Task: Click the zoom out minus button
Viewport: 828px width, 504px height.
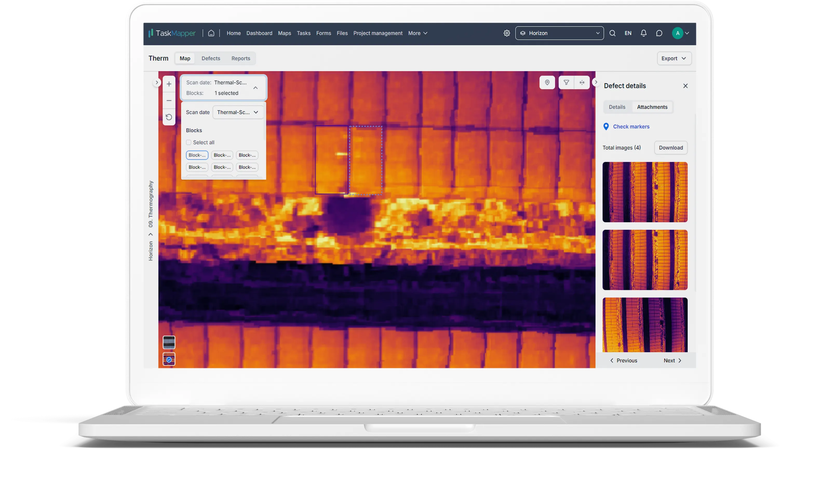Action: click(x=169, y=100)
